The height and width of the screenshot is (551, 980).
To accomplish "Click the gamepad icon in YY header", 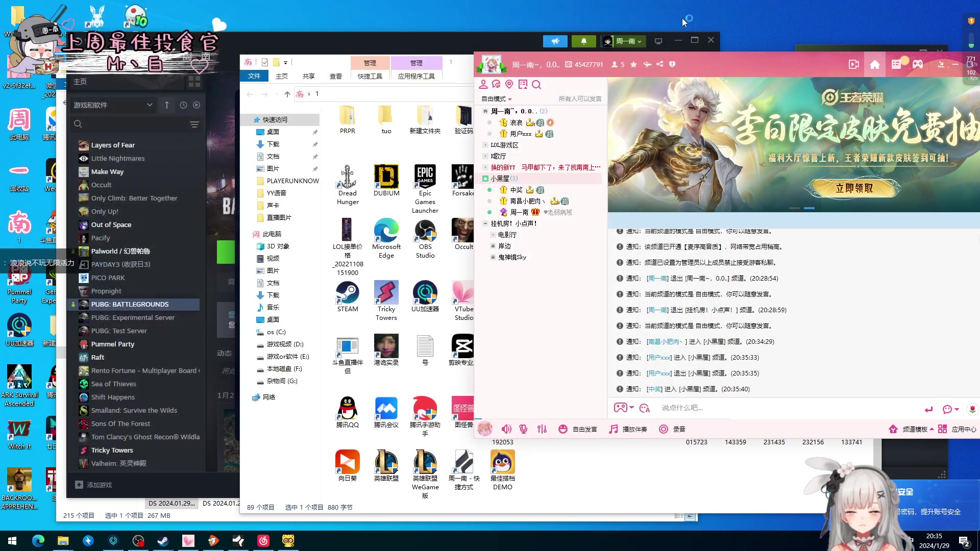I will click(918, 64).
